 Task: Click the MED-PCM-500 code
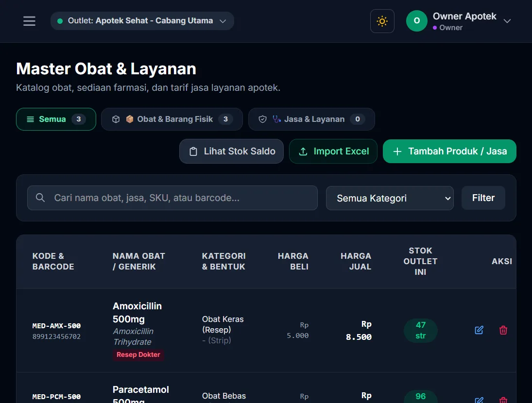coord(56,397)
